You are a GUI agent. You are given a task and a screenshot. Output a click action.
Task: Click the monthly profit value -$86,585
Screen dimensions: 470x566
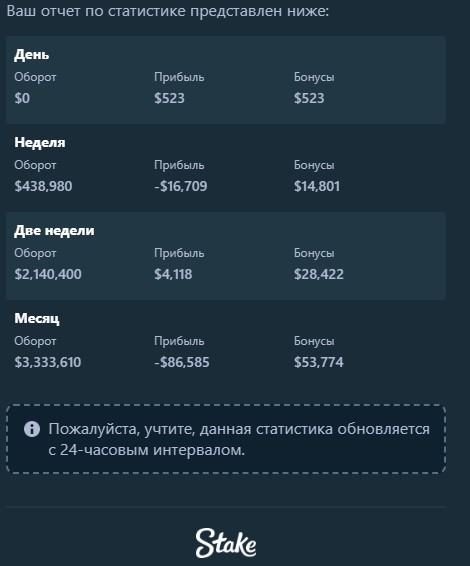182,362
